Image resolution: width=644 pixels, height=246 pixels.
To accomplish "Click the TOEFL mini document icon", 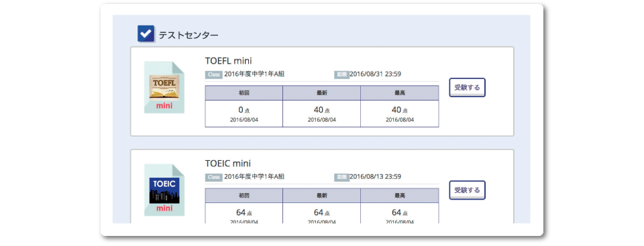I will 164,88.
